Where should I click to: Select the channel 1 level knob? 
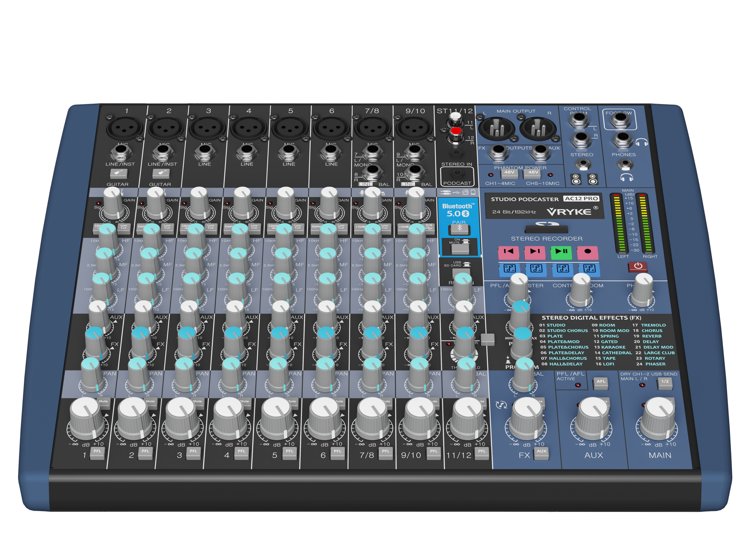click(x=87, y=418)
